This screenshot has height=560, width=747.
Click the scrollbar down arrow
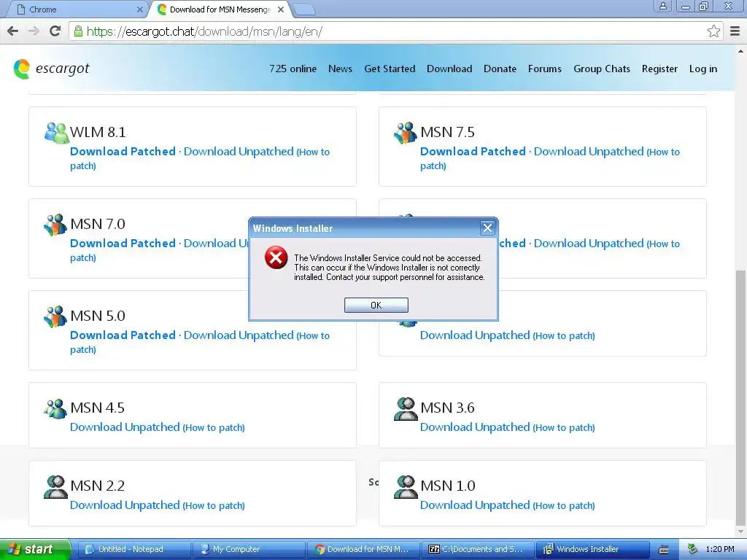(741, 532)
